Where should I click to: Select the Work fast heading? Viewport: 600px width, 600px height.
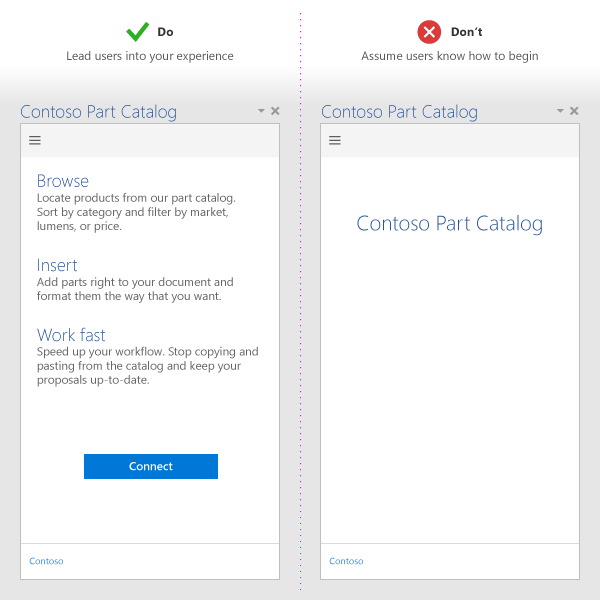(71, 335)
